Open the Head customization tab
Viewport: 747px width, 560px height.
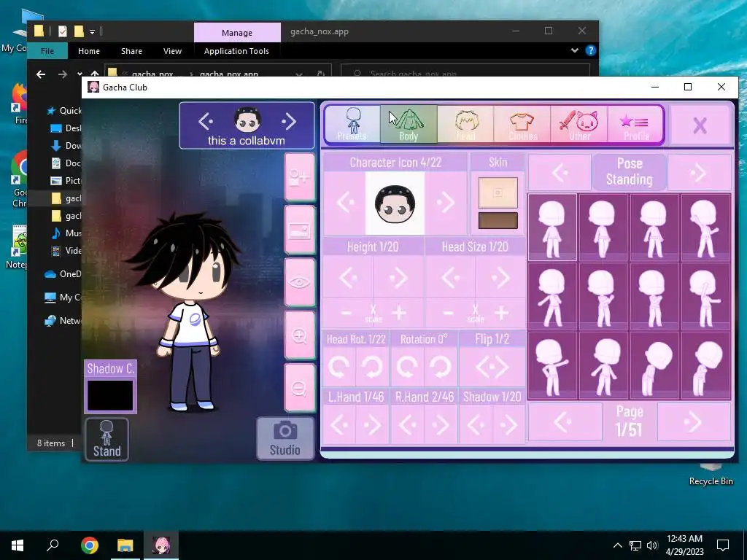[x=465, y=124]
